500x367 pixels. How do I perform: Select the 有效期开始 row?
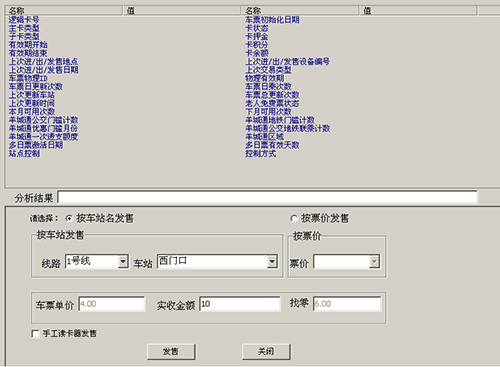[28, 45]
